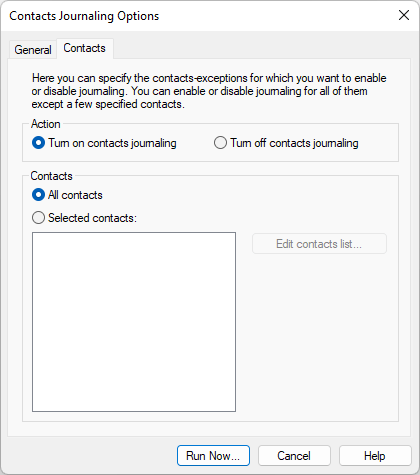The width and height of the screenshot is (420, 475).
Task: Cancel the journaling options dialog
Action: [x=294, y=456]
